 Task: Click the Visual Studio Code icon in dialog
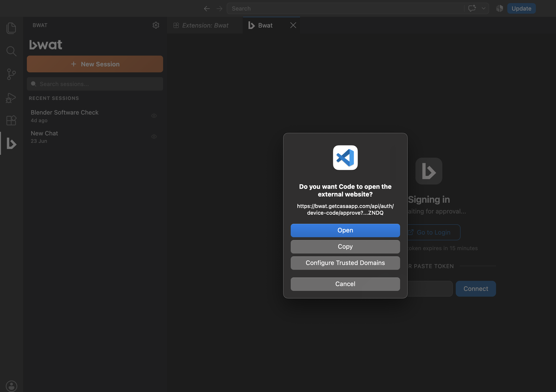click(345, 157)
